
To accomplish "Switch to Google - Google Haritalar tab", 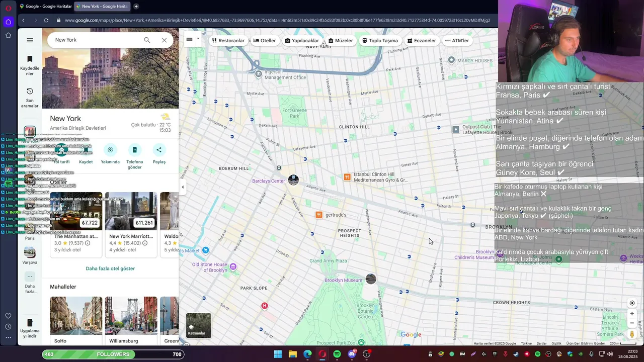I will click(x=46, y=7).
